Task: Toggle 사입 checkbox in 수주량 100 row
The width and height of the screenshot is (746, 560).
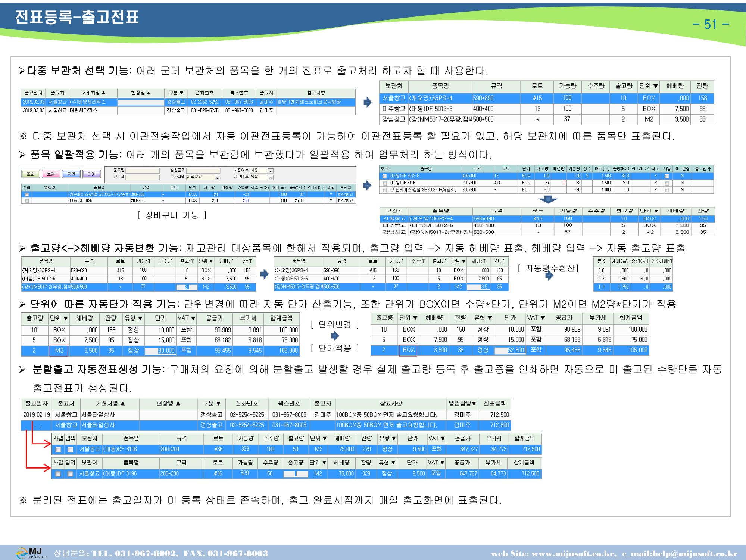Action: [58, 449]
